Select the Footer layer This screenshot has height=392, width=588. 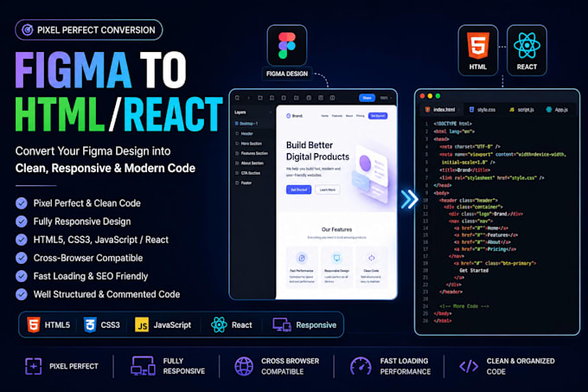click(243, 183)
